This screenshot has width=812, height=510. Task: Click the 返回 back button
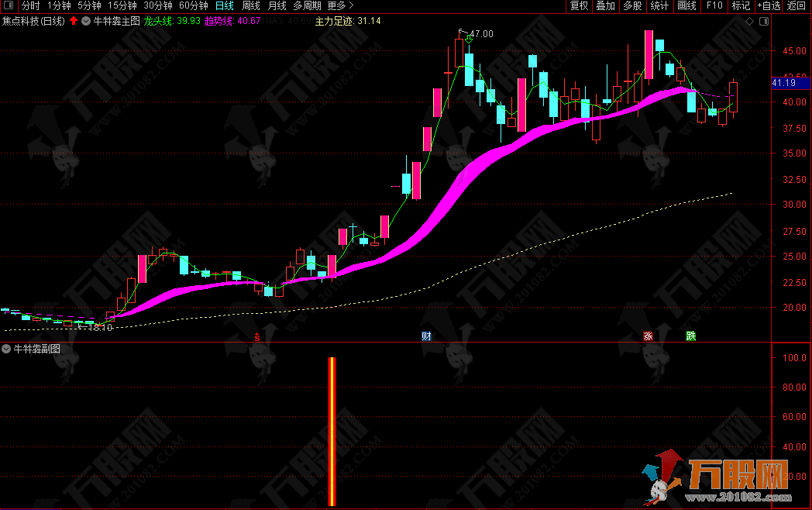click(x=797, y=6)
